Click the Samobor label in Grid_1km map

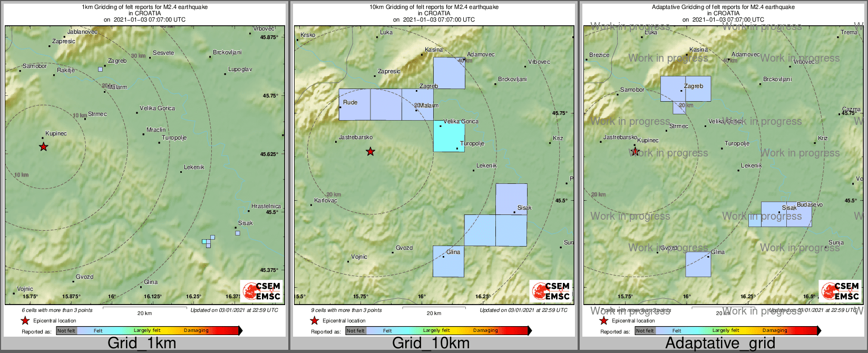[x=35, y=66]
